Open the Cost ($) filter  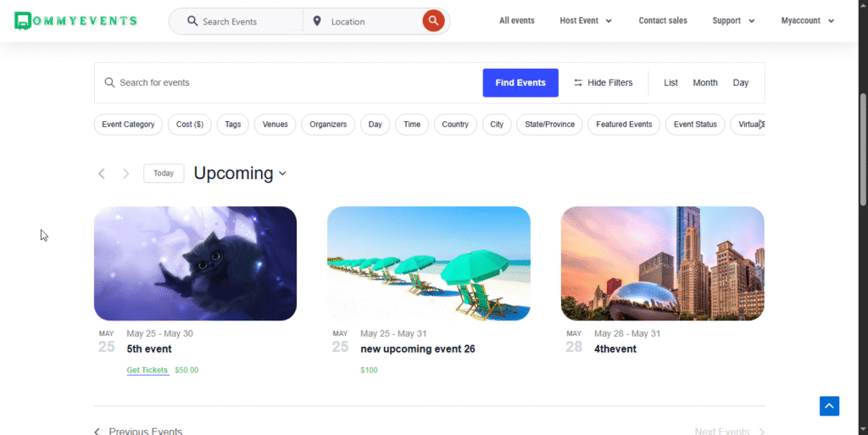(x=190, y=125)
